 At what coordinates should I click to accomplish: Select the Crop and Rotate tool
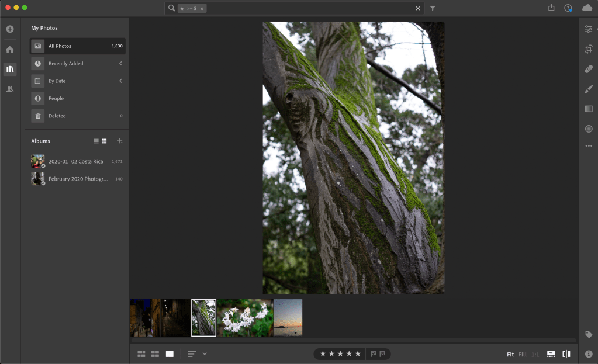[x=589, y=49]
